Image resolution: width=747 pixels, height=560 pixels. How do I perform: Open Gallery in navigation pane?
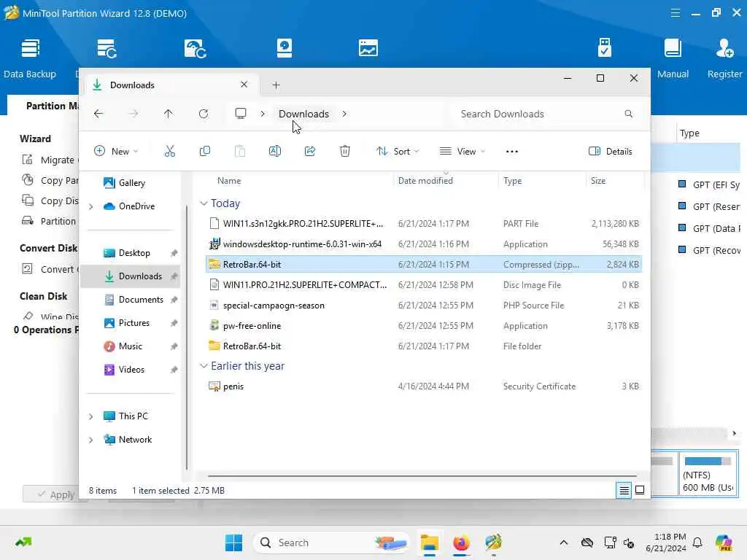[x=125, y=183]
